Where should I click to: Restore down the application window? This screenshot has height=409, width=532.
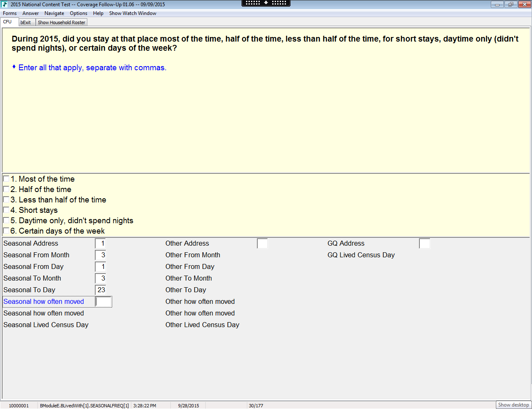click(x=510, y=5)
